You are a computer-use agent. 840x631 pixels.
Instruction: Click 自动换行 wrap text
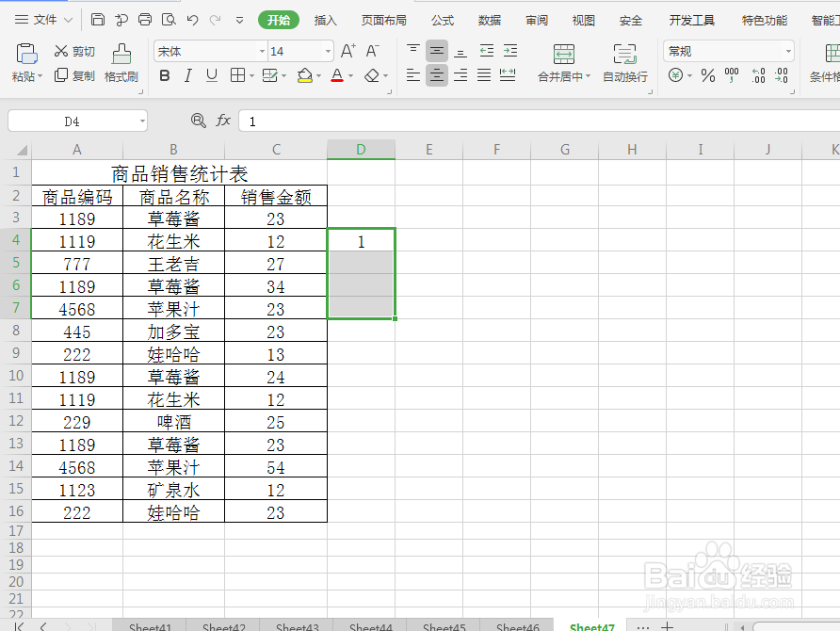[625, 63]
